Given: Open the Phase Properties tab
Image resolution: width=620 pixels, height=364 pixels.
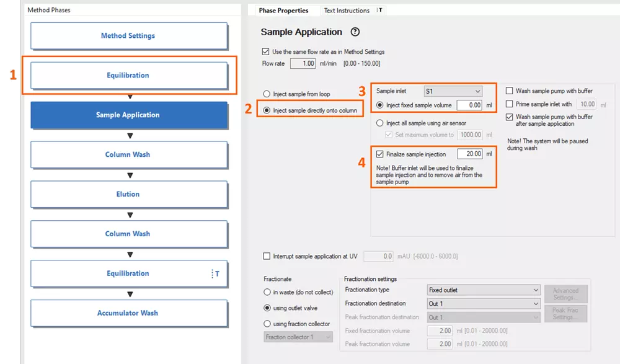Looking at the screenshot, I should click(x=283, y=11).
